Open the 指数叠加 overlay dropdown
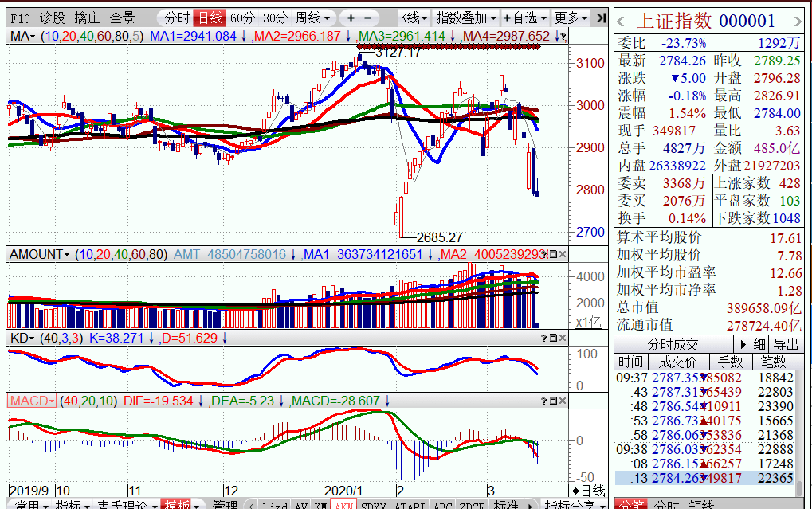Viewport: 812px width, 509px height. point(466,18)
